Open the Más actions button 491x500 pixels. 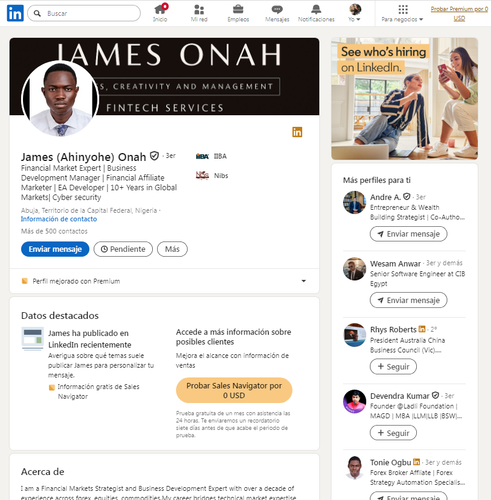point(172,249)
